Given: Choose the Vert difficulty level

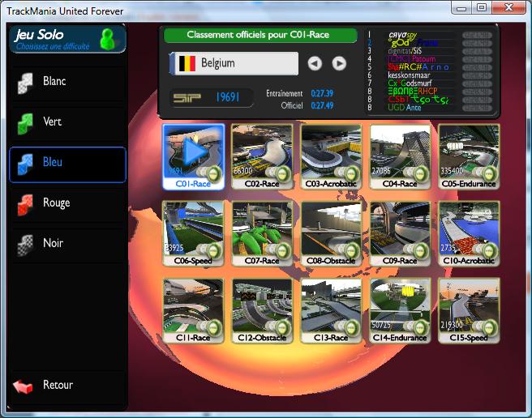Looking at the screenshot, I should 67,122.
